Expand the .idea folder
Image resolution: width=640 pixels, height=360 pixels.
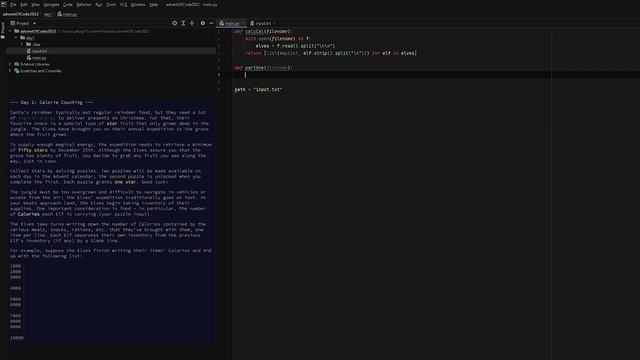pos(22,44)
